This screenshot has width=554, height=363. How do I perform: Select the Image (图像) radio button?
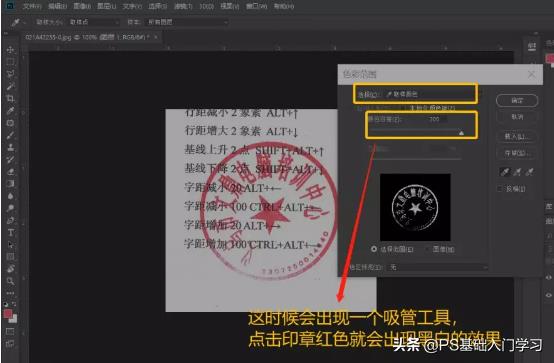click(x=428, y=249)
